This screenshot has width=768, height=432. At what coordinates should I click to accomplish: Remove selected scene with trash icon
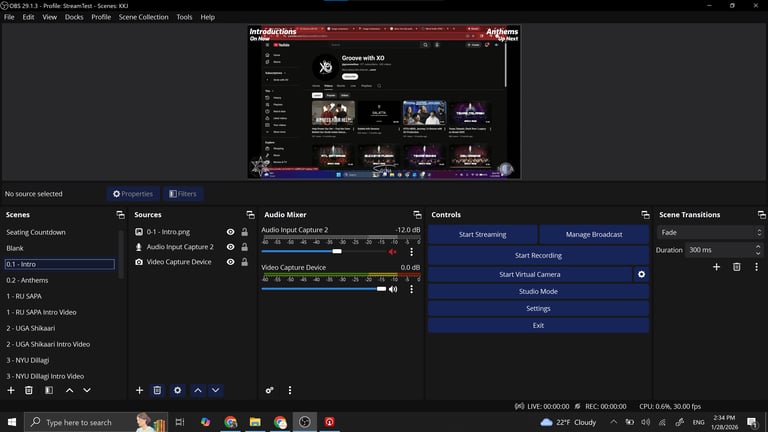(29, 390)
